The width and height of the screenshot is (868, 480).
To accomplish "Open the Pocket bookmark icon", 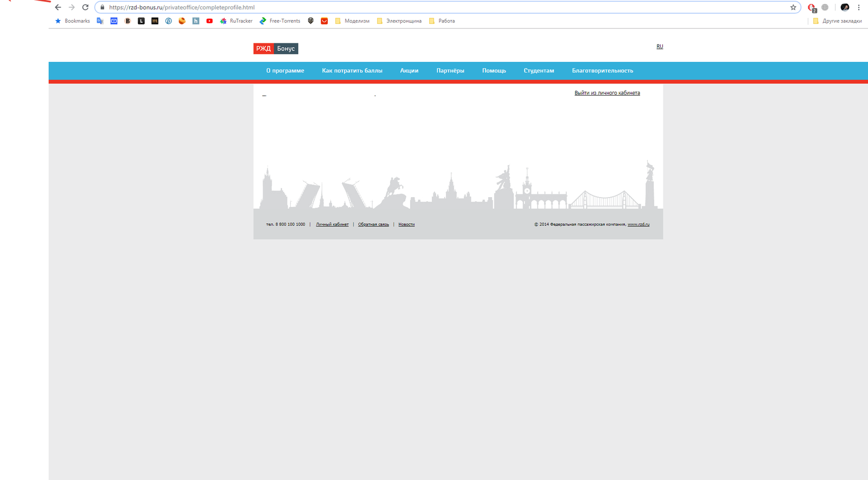I will (x=324, y=21).
